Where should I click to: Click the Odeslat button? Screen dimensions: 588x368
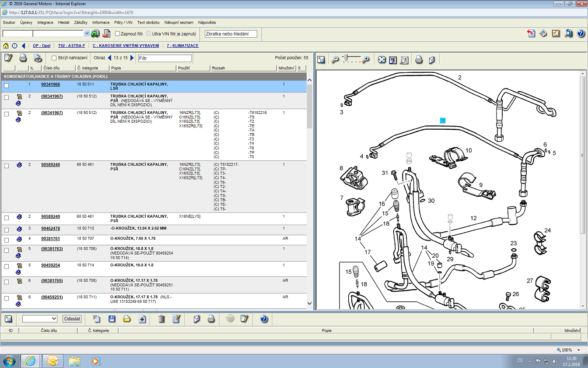72,319
